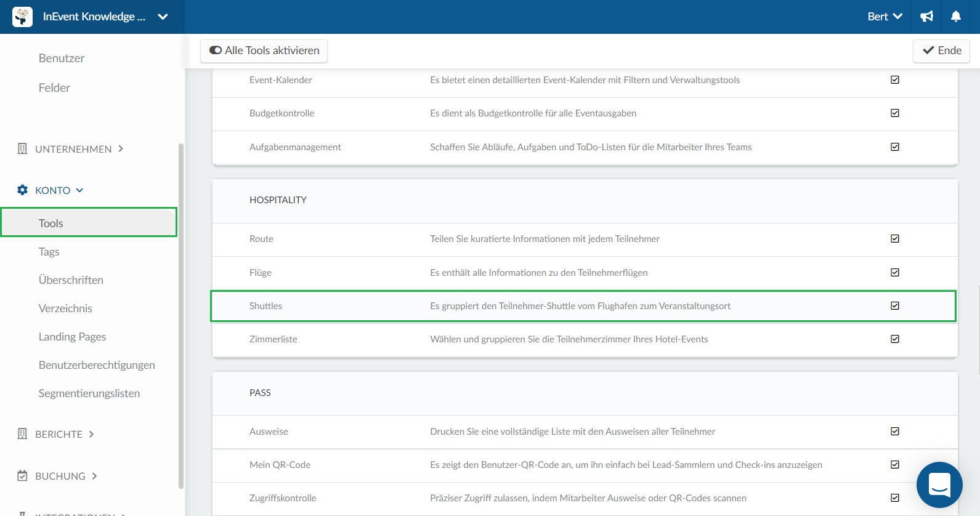
Task: Expand the Berichte section
Action: click(56, 434)
